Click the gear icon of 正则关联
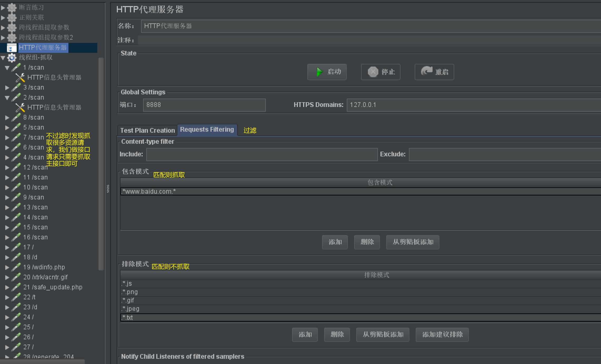This screenshot has width=601, height=364. point(12,18)
